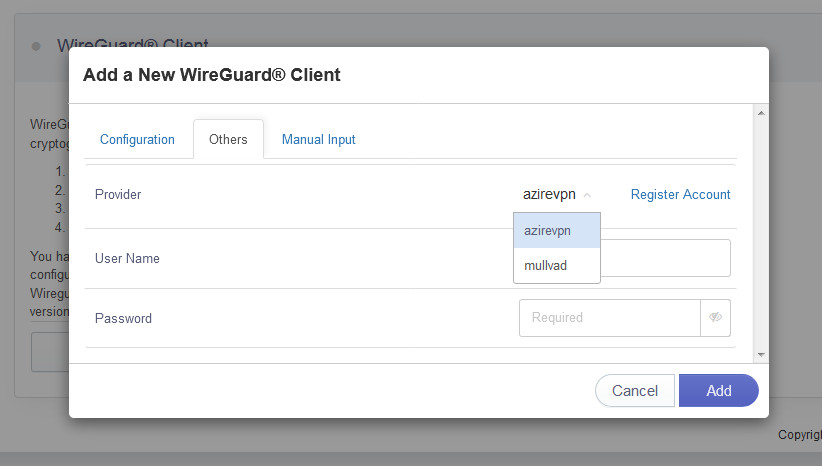Focus the User Name input field
Viewport: 822px width, 466px height.
(x=665, y=258)
